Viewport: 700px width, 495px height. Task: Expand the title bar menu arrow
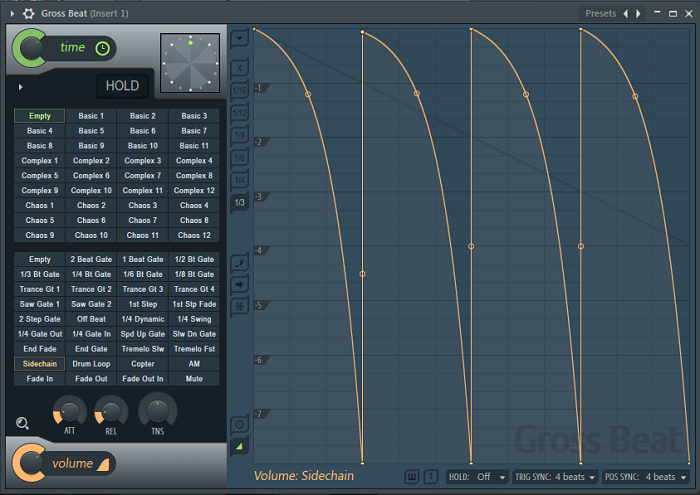12,14
